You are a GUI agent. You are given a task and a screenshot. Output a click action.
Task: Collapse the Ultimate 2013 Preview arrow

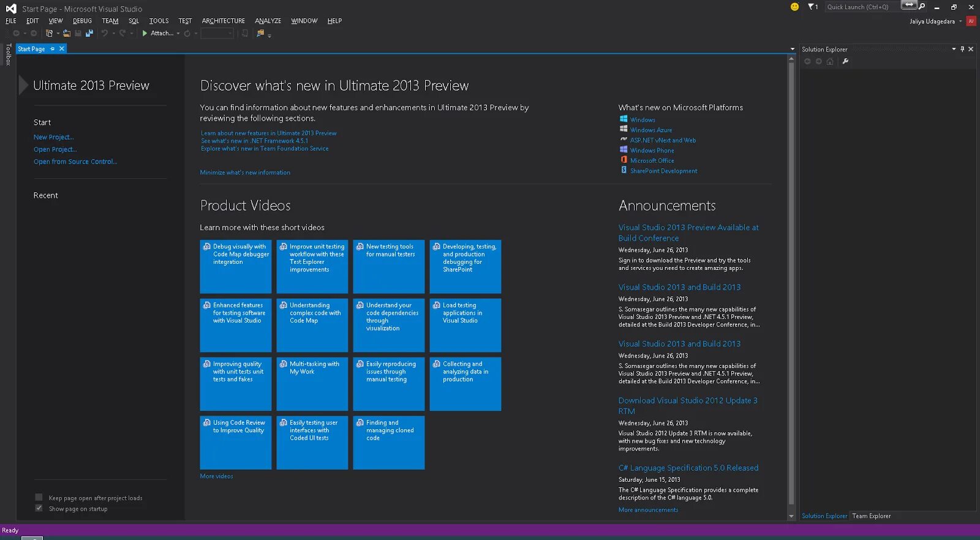[x=23, y=85]
